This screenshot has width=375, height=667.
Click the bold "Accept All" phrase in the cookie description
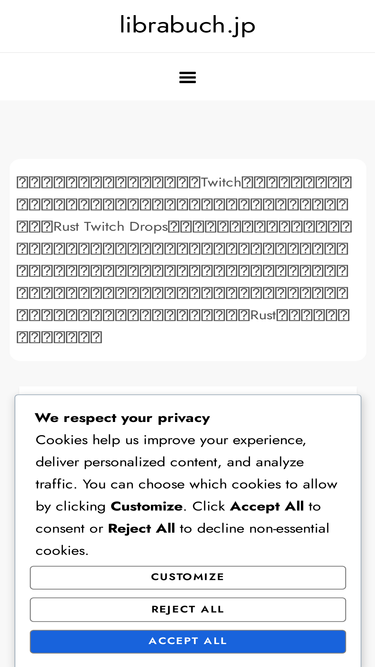pos(267,506)
